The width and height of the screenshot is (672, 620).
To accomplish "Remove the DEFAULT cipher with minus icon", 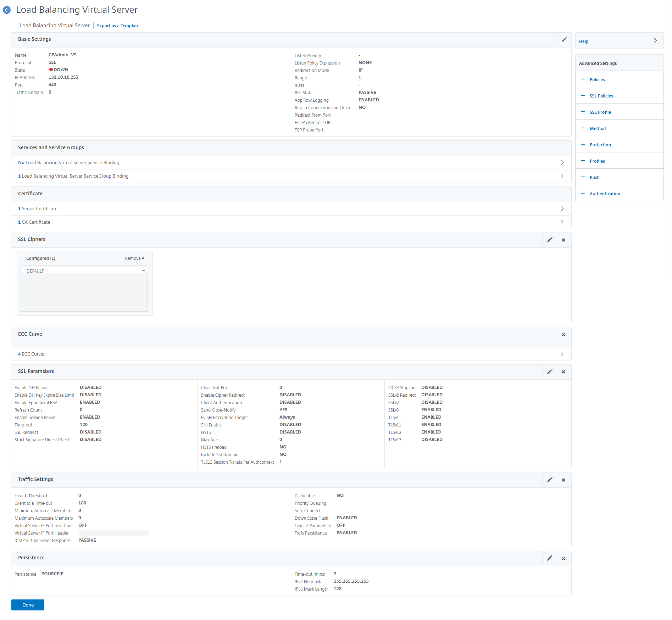I will [143, 271].
